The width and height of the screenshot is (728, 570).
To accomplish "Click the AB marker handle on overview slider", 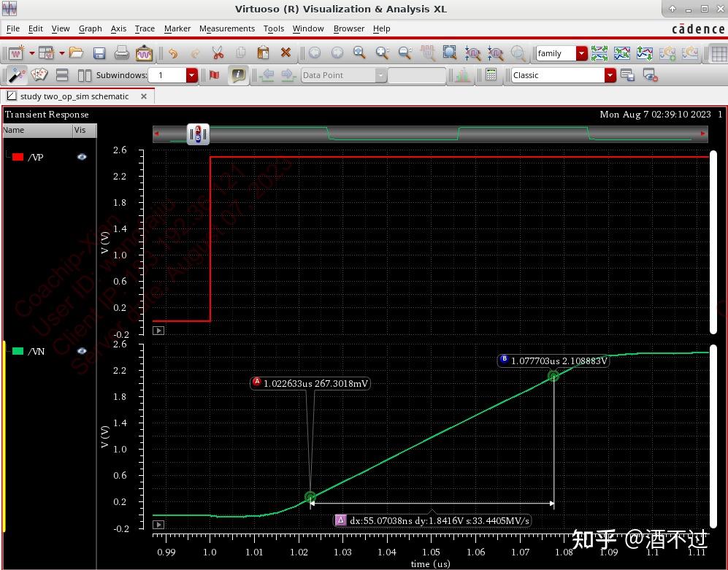I will click(199, 134).
